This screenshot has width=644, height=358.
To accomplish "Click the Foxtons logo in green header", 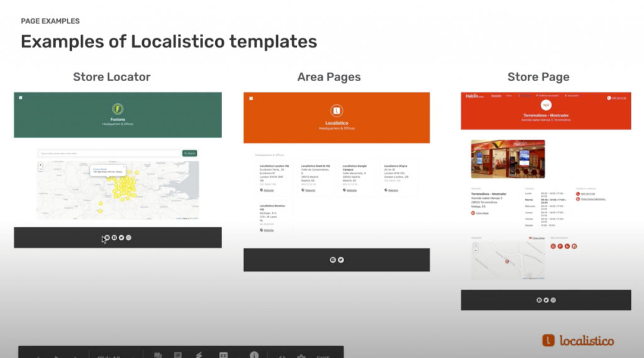I will point(118,109).
